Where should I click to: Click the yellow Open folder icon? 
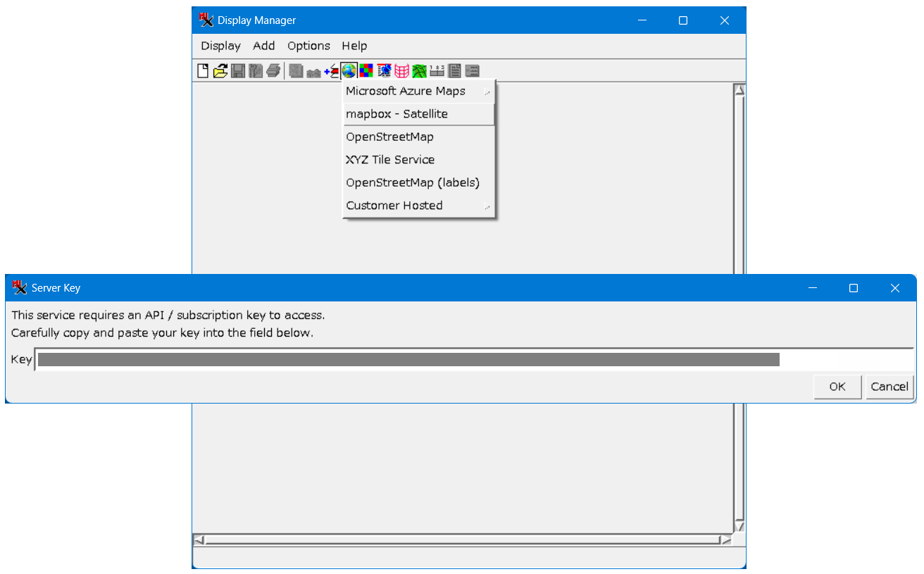pyautogui.click(x=220, y=70)
